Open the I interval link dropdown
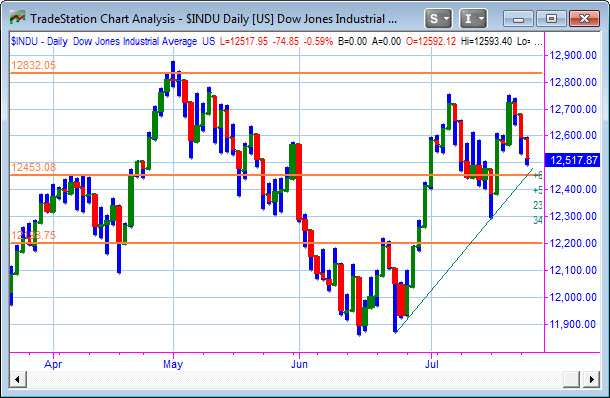The width and height of the screenshot is (610, 398). coord(473,18)
